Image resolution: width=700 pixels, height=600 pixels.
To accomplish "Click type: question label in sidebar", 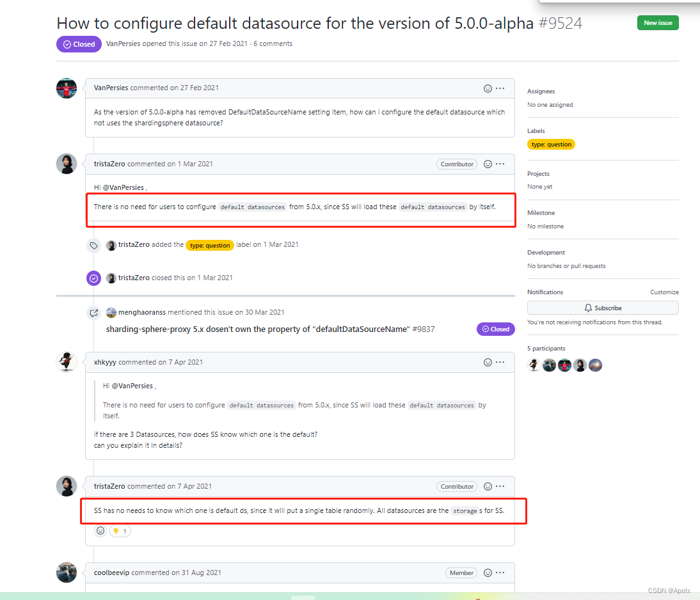I will tap(552, 144).
